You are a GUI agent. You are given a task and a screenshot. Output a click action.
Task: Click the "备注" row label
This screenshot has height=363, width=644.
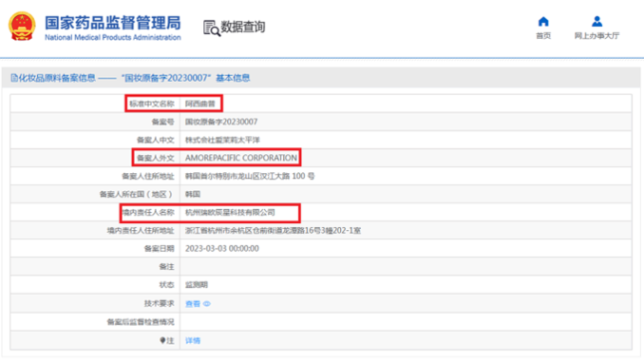(167, 266)
